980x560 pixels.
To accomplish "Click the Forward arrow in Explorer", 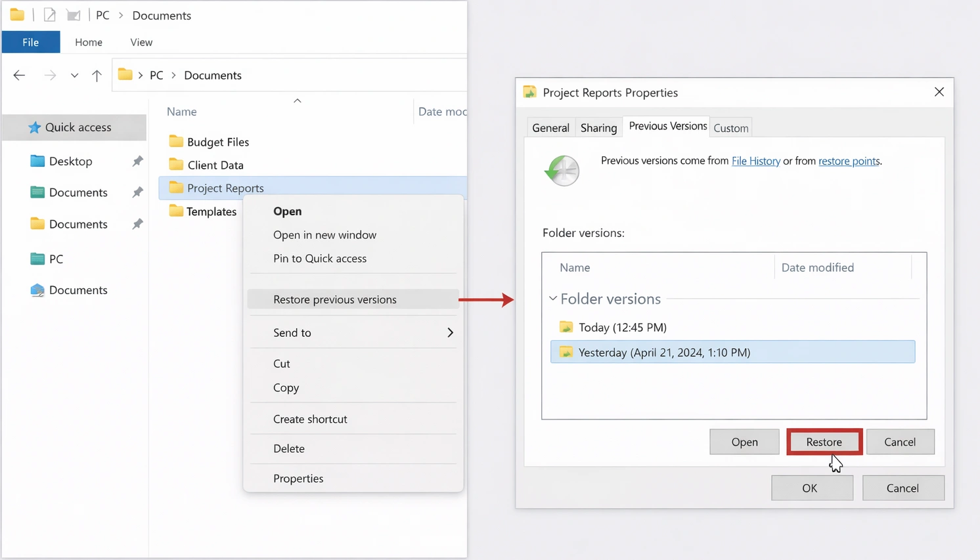I will pyautogui.click(x=50, y=75).
